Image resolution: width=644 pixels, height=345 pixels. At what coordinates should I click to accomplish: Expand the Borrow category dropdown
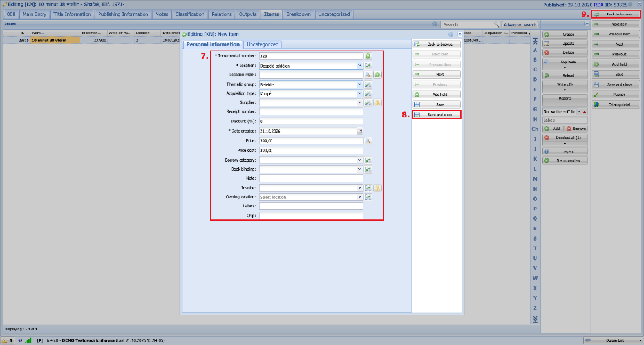coord(360,160)
